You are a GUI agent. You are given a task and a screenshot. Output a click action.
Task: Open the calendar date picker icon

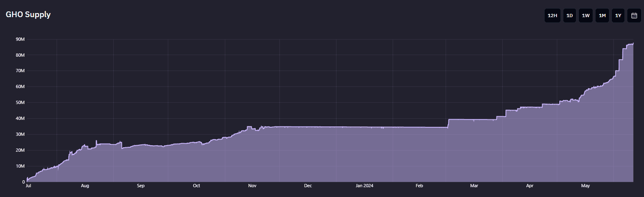point(634,15)
